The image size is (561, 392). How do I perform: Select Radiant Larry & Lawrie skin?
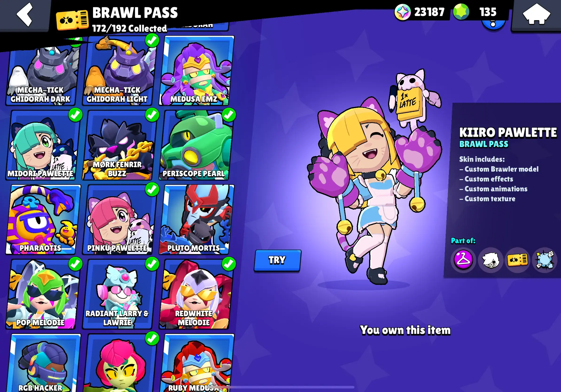click(x=120, y=294)
